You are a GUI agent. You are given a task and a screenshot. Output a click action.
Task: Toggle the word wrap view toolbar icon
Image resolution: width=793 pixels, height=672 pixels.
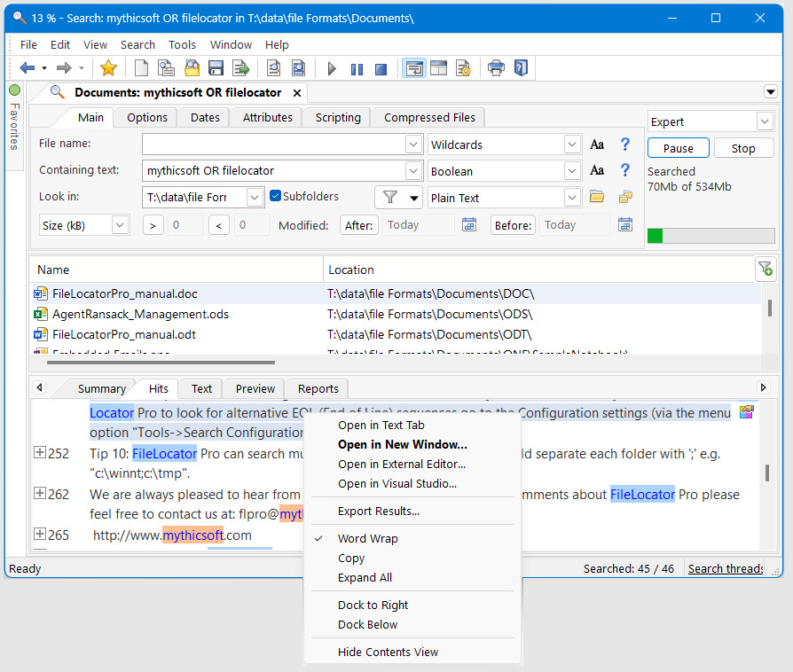(413, 67)
